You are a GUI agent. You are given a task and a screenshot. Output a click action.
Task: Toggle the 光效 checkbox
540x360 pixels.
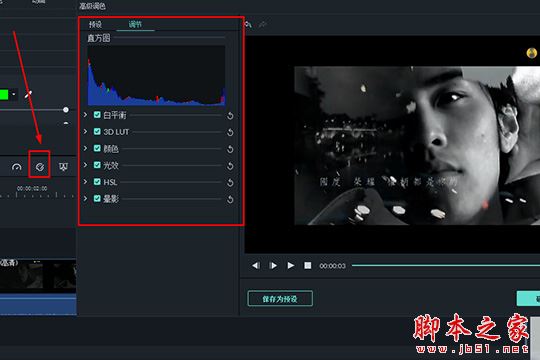click(x=97, y=165)
